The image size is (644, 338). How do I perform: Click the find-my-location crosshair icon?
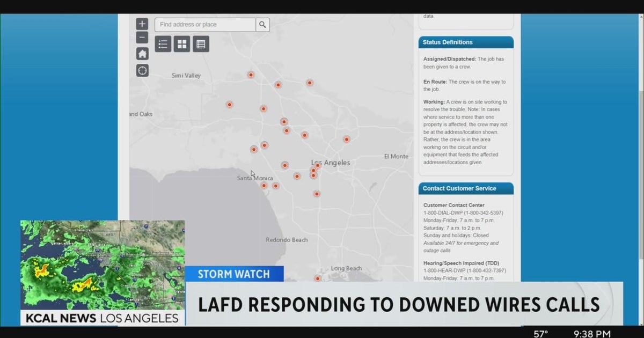pyautogui.click(x=142, y=70)
